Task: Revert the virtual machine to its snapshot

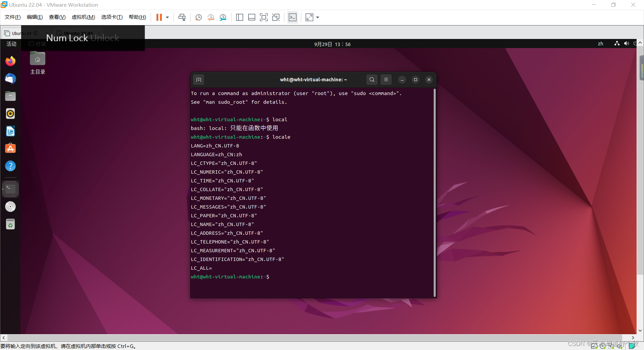Action: (211, 17)
